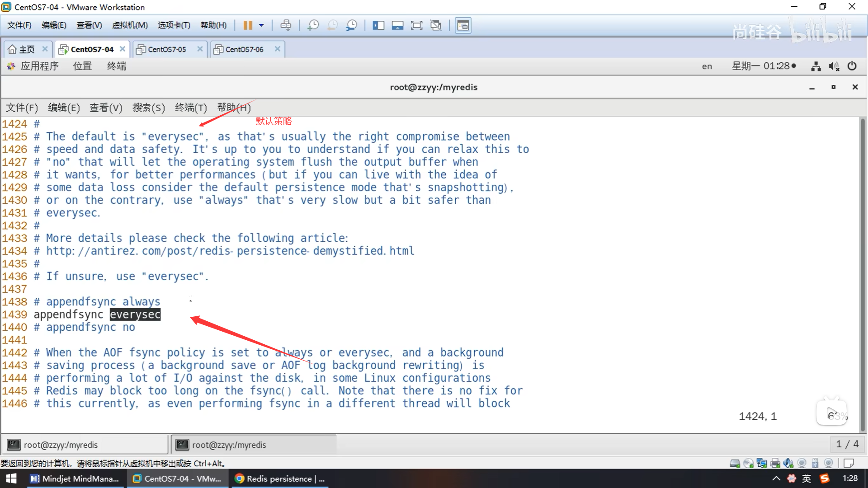Take a snapshot of this virtual machine
868x488 pixels.
pos(313,25)
